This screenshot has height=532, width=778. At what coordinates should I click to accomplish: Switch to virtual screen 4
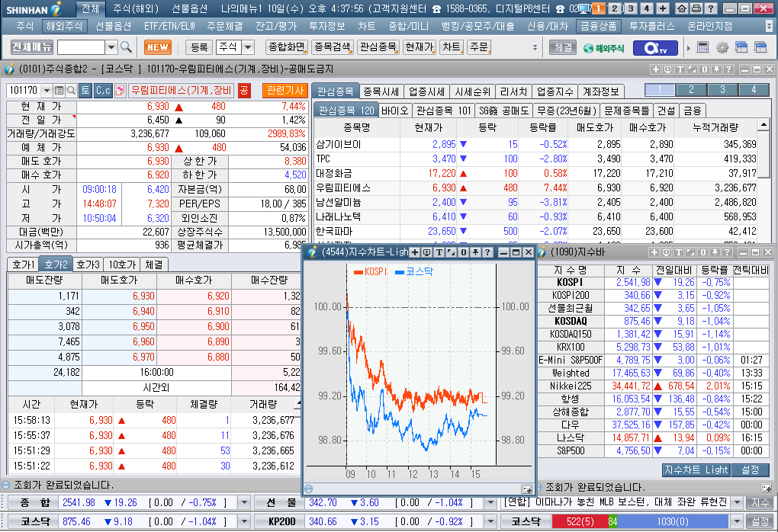pyautogui.click(x=647, y=8)
